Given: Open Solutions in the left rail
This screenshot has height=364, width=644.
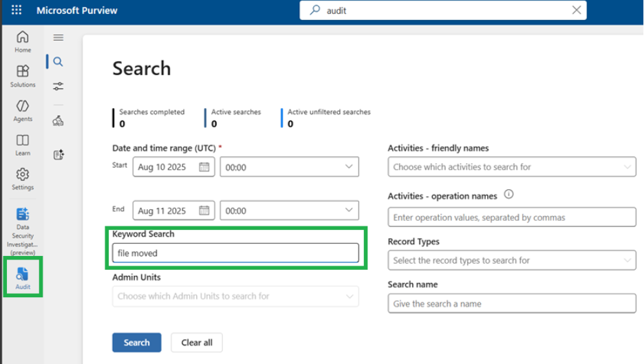Looking at the screenshot, I should [23, 76].
